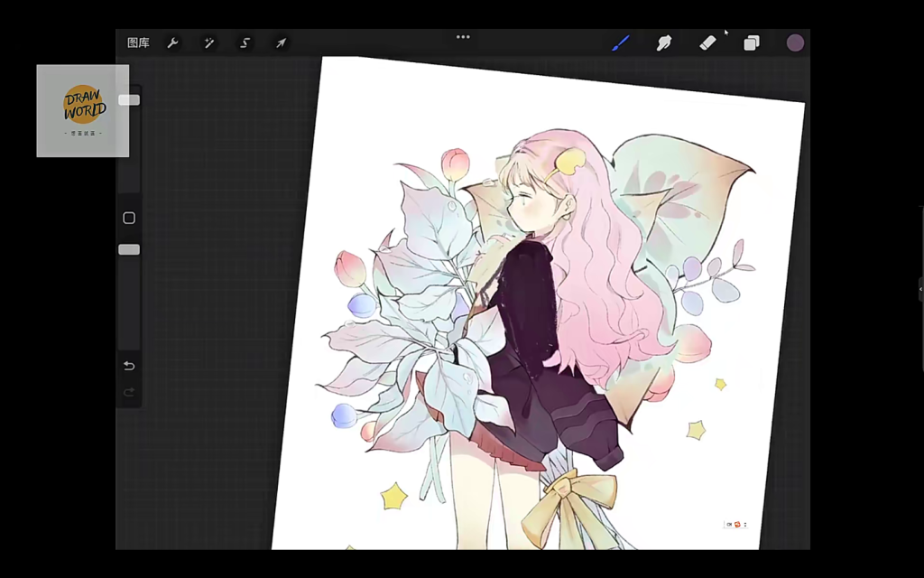The width and height of the screenshot is (924, 578).
Task: Activate the Transform arrow tool
Action: pos(281,42)
